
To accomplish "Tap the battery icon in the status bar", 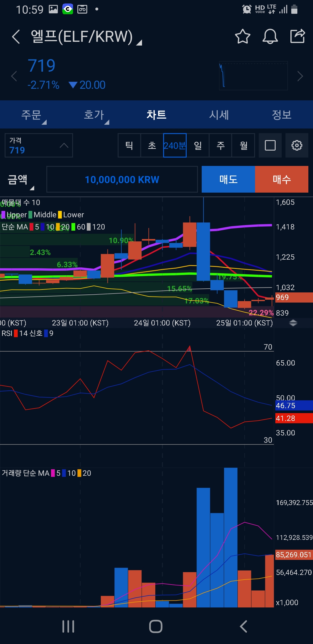I will pyautogui.click(x=294, y=9).
